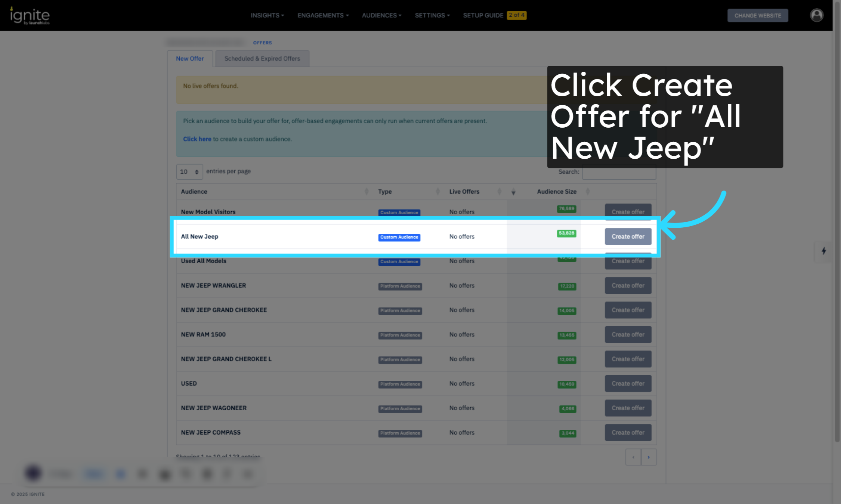The width and height of the screenshot is (841, 504).
Task: Switch to Scheduled & Expired Offers tab
Action: click(x=262, y=59)
